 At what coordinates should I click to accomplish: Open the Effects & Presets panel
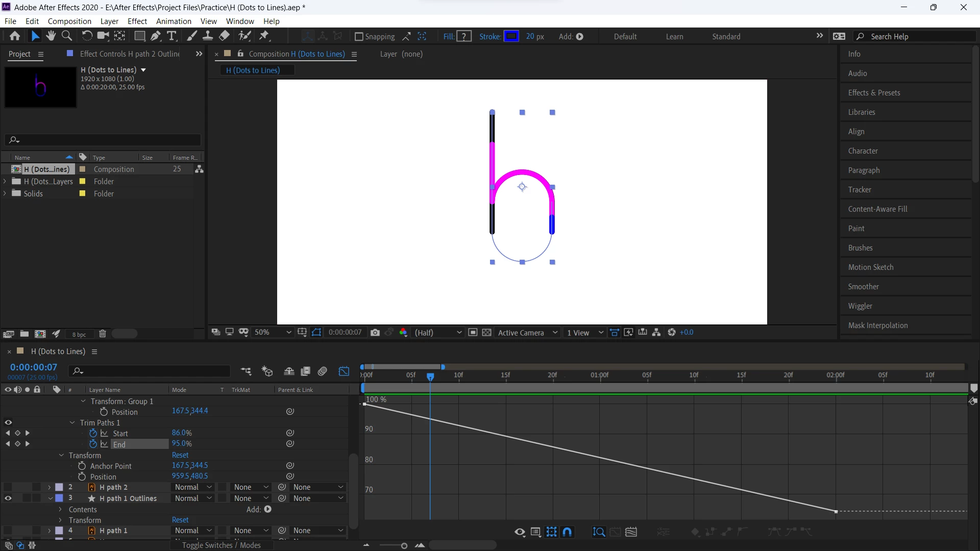tap(874, 93)
